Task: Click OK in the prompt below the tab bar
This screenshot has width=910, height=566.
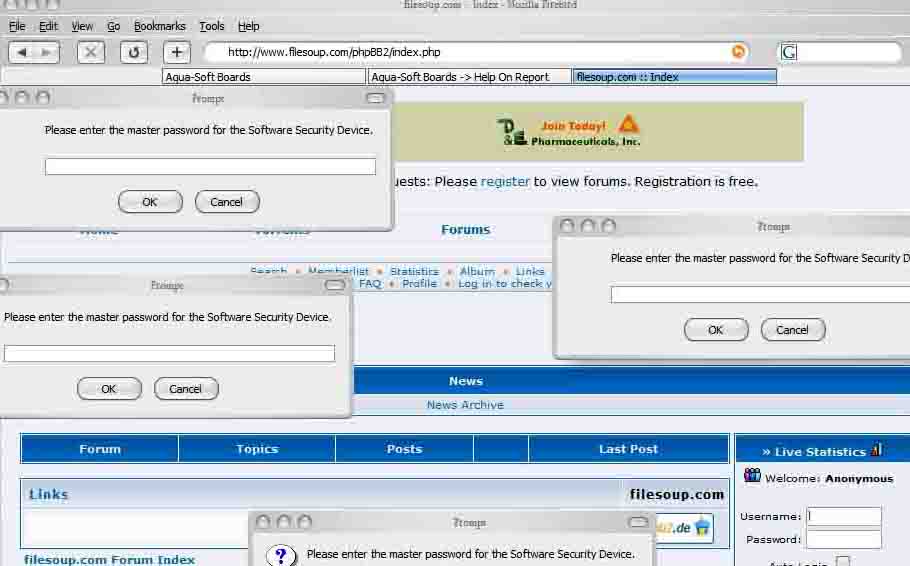Action: (x=150, y=202)
